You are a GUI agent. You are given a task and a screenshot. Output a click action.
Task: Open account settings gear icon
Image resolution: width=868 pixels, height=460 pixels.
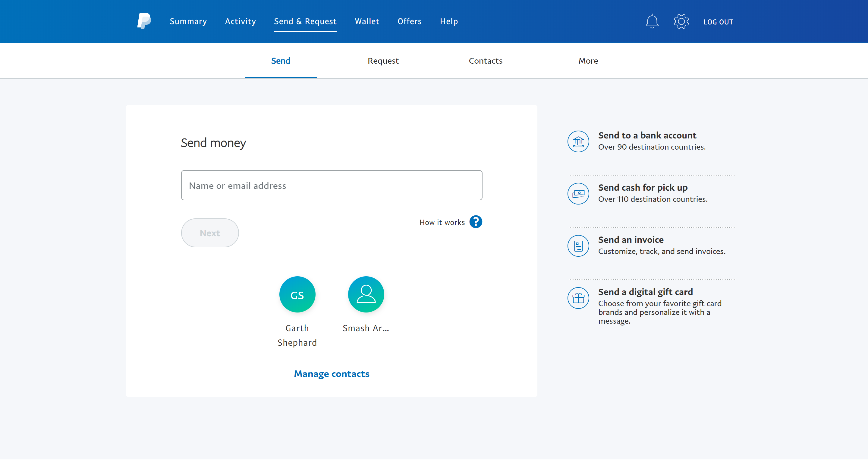(x=681, y=21)
